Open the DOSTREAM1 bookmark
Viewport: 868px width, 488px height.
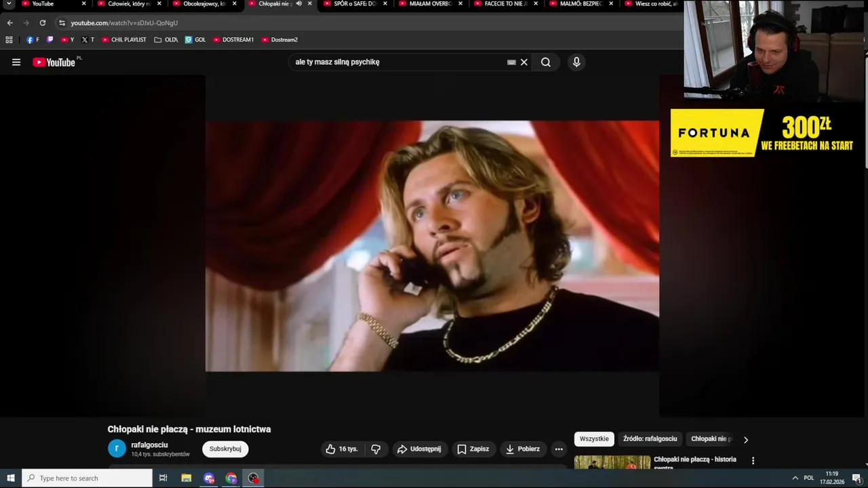pyautogui.click(x=233, y=39)
